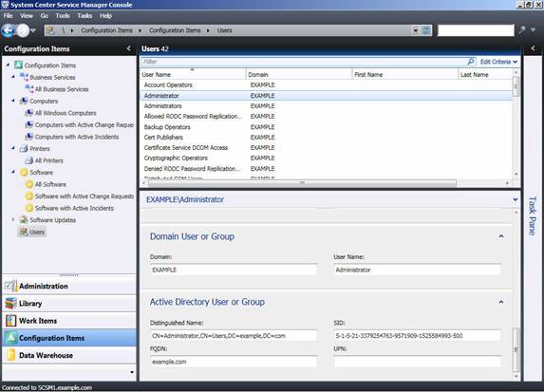Image resolution: width=544 pixels, height=392 pixels.
Task: Click the refresh icon in address bar
Action: (426, 30)
